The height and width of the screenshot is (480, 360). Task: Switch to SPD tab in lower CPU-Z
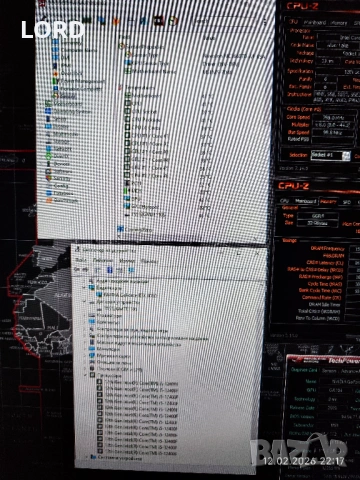click(347, 202)
